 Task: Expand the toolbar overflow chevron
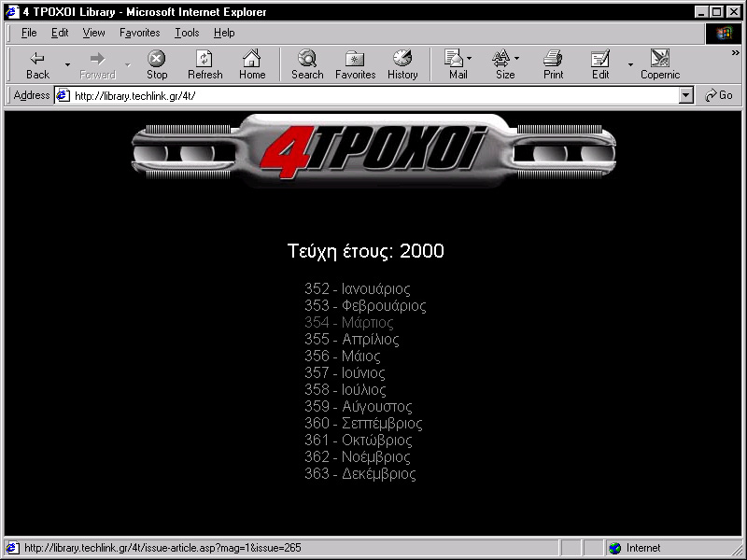(x=736, y=53)
